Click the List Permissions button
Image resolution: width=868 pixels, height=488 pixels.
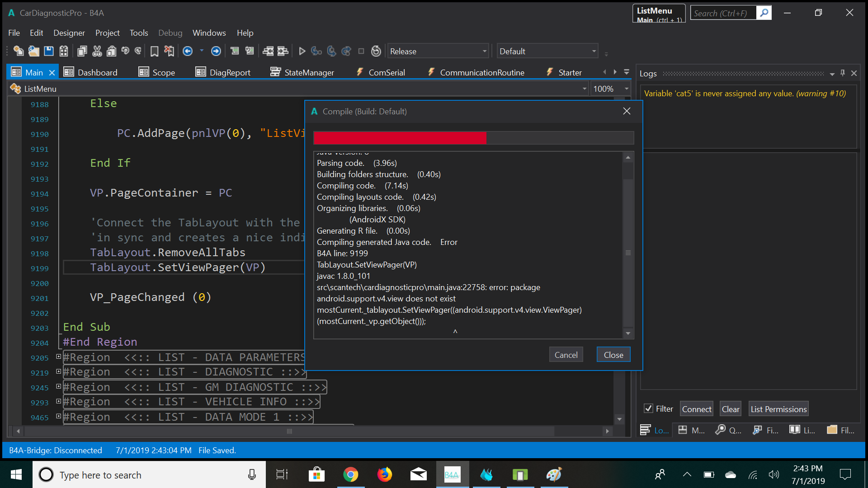(778, 409)
